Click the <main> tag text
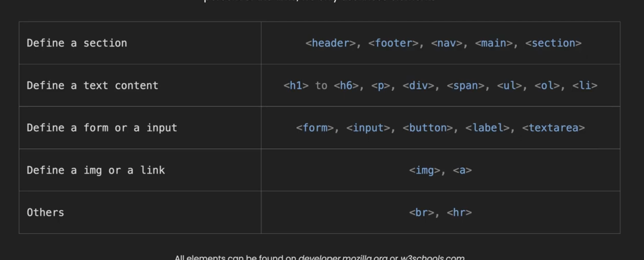This screenshot has height=260, width=644. [494, 43]
